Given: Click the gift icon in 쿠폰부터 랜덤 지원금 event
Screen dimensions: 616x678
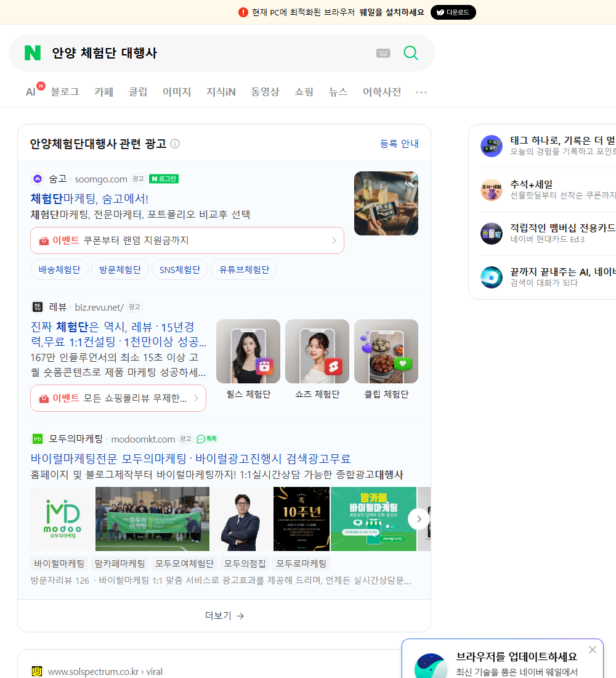Looking at the screenshot, I should coord(44,240).
